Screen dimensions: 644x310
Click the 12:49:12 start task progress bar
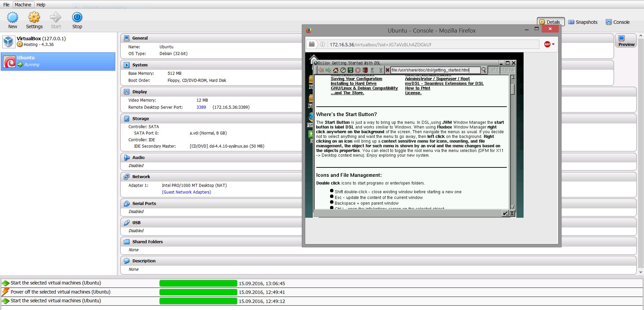[198, 301]
